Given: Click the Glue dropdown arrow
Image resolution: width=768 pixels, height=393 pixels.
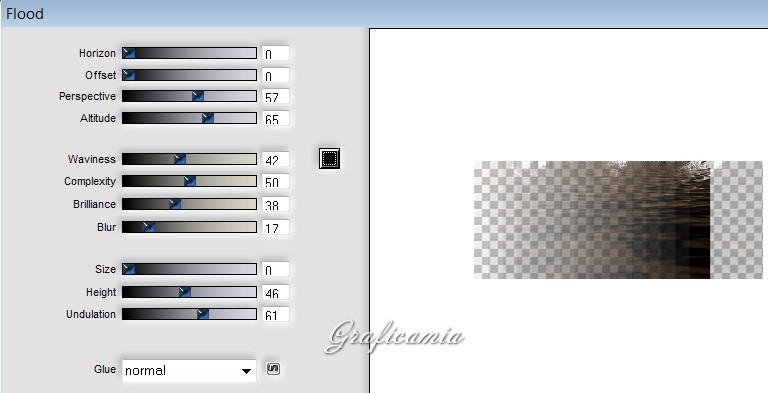Looking at the screenshot, I should [x=246, y=371].
